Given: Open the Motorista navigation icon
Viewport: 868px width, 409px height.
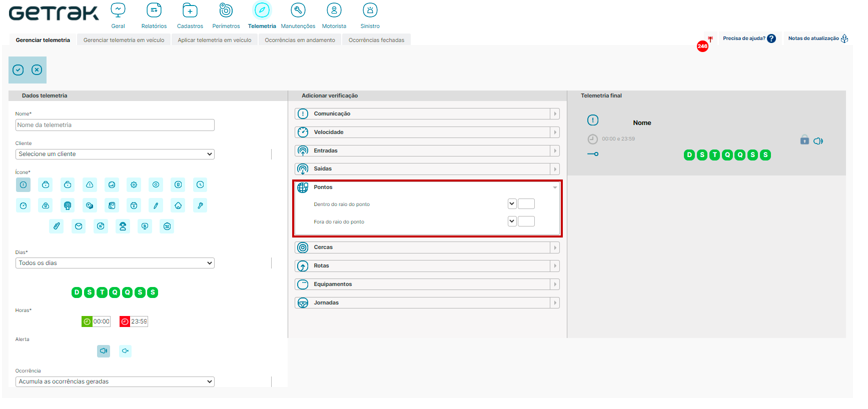Looking at the screenshot, I should (334, 10).
